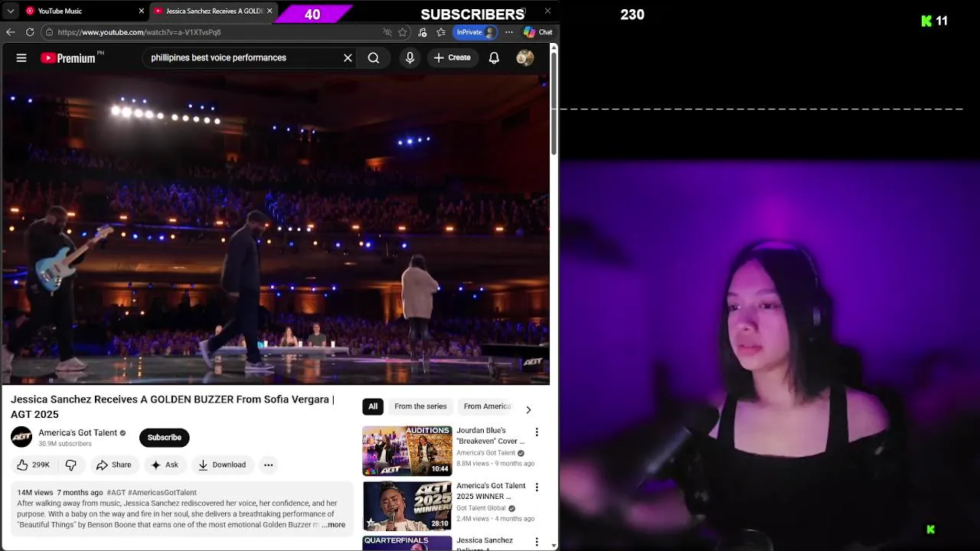Open YouTube notifications bell
Screen dimensions: 980x551
point(494,57)
